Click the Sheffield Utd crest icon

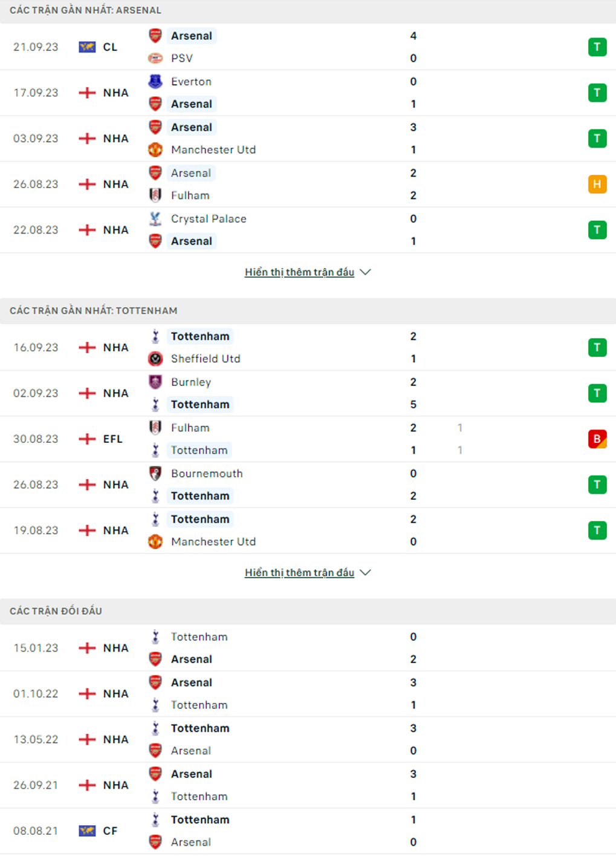(155, 359)
